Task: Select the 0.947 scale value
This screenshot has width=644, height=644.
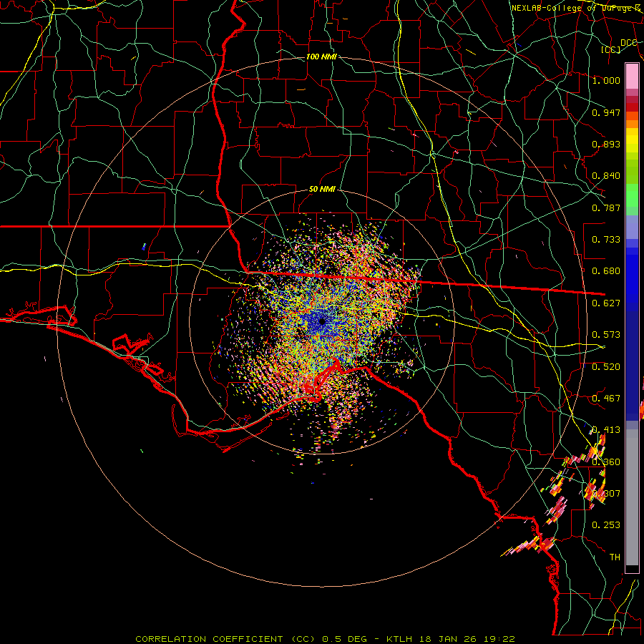Action: pos(606,112)
